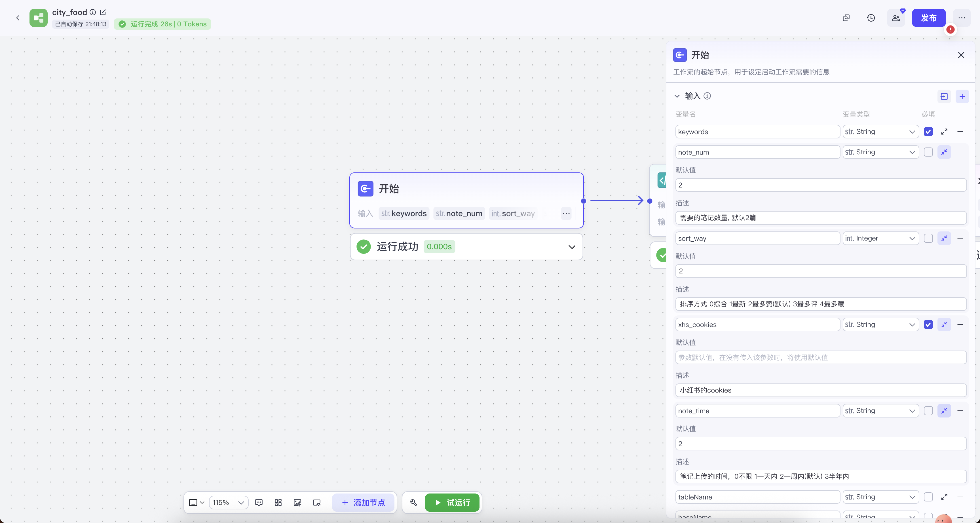This screenshot has height=523, width=980.
Task: Click the edit icon beside city_food title
Action: click(x=103, y=12)
